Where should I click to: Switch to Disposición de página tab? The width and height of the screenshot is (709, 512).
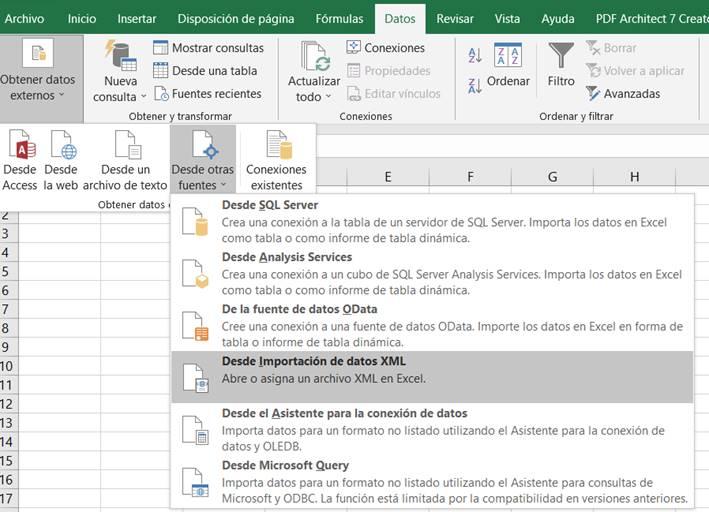click(236, 19)
